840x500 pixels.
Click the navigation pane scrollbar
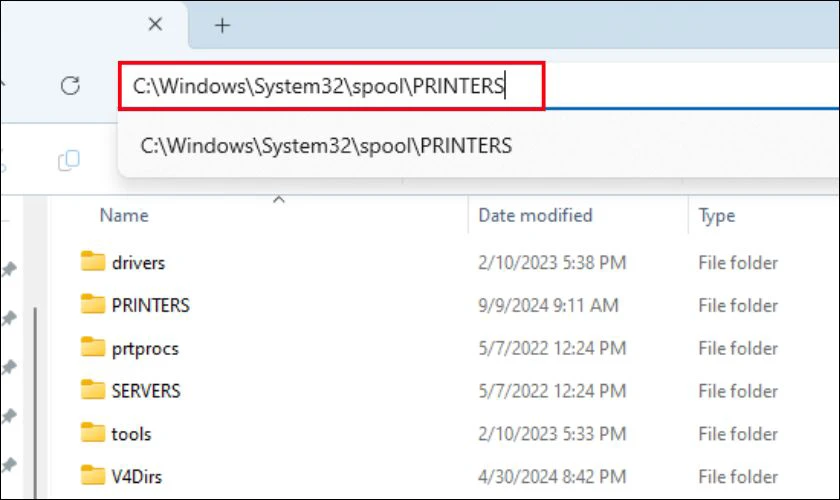[x=35, y=402]
